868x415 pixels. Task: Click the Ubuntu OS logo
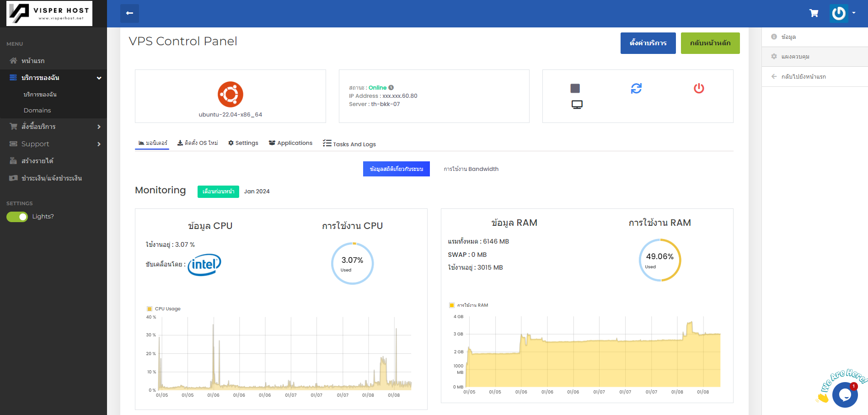[230, 94]
